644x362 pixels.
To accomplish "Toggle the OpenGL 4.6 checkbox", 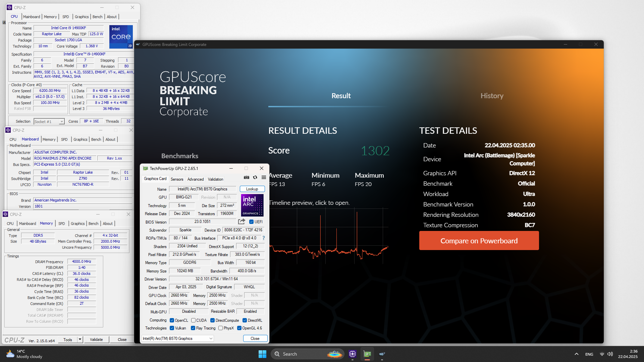I will pyautogui.click(x=239, y=328).
